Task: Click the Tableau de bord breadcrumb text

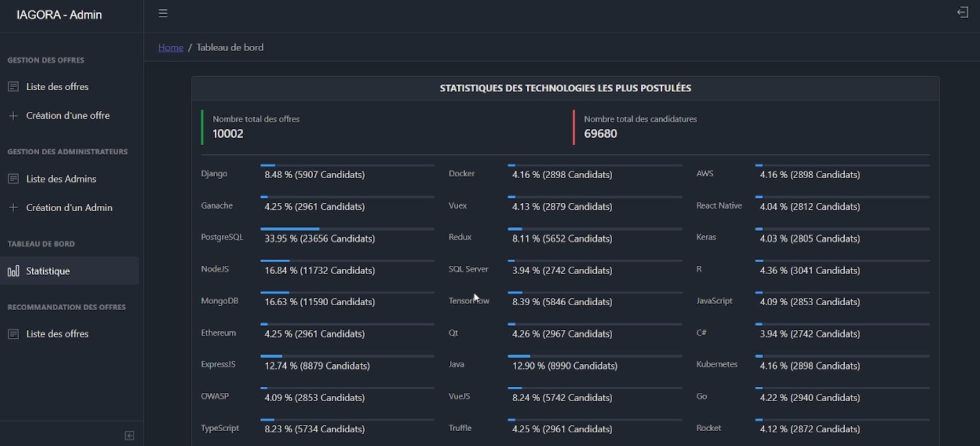Action: coord(230,48)
